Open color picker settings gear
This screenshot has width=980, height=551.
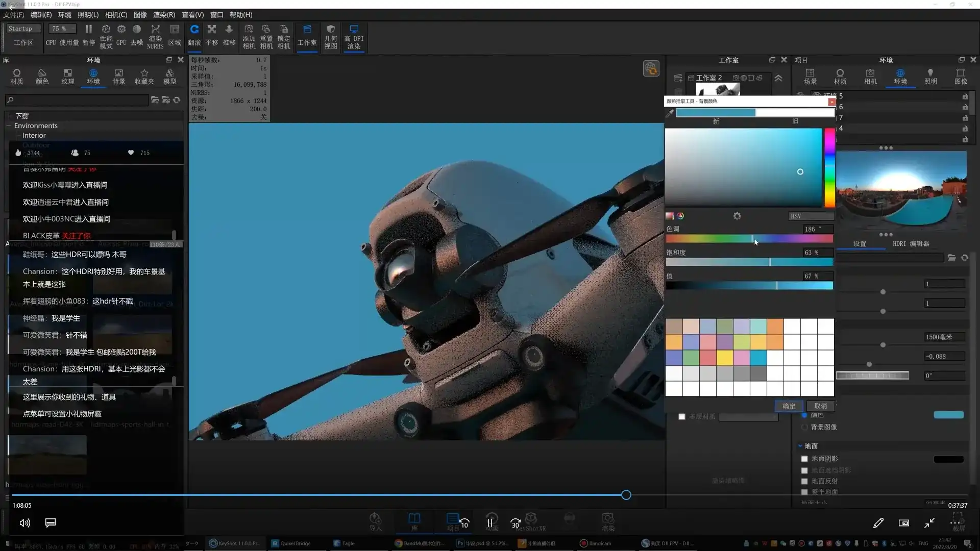coord(737,216)
